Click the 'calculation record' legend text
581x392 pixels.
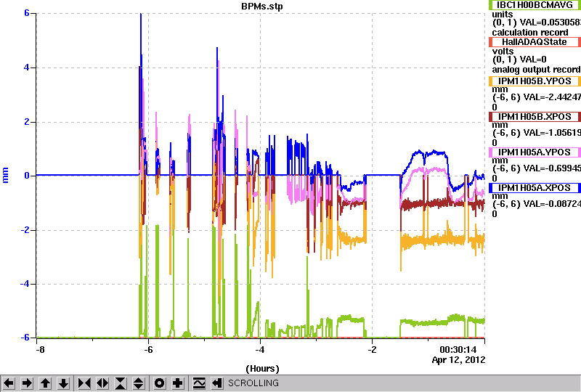pyautogui.click(x=530, y=33)
